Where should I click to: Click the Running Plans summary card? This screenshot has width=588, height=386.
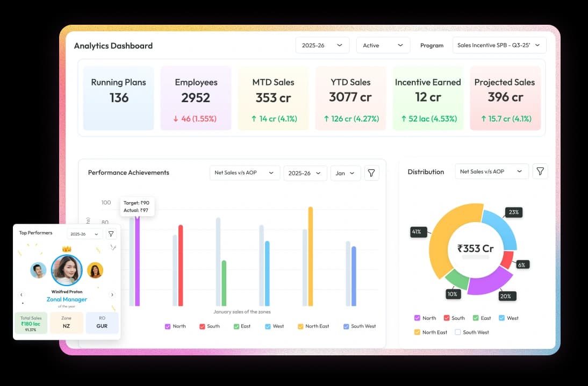pos(118,98)
